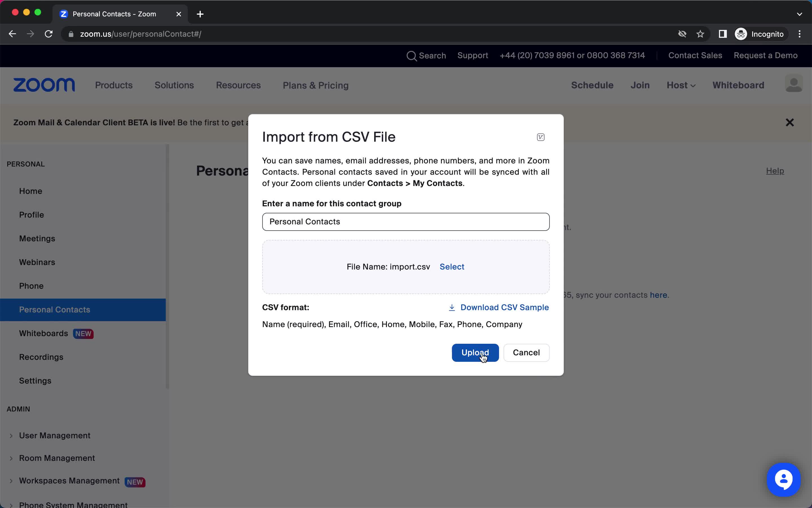Image resolution: width=812 pixels, height=508 pixels.
Task: Click the browser forward arrow
Action: point(30,34)
